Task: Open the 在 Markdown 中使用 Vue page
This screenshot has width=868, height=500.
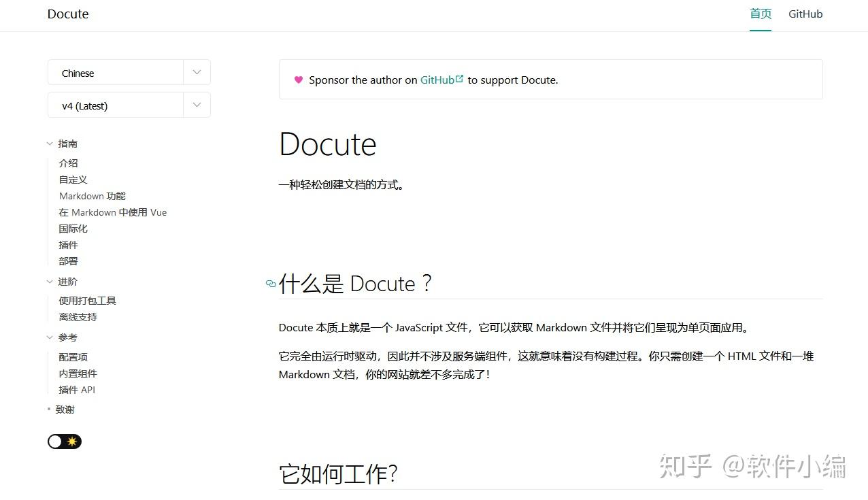Action: [112, 212]
